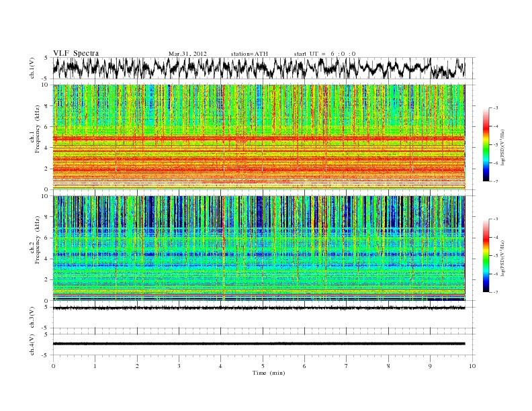Click the "station=ATH" label
The width and height of the screenshot is (532, 411).
[249, 54]
